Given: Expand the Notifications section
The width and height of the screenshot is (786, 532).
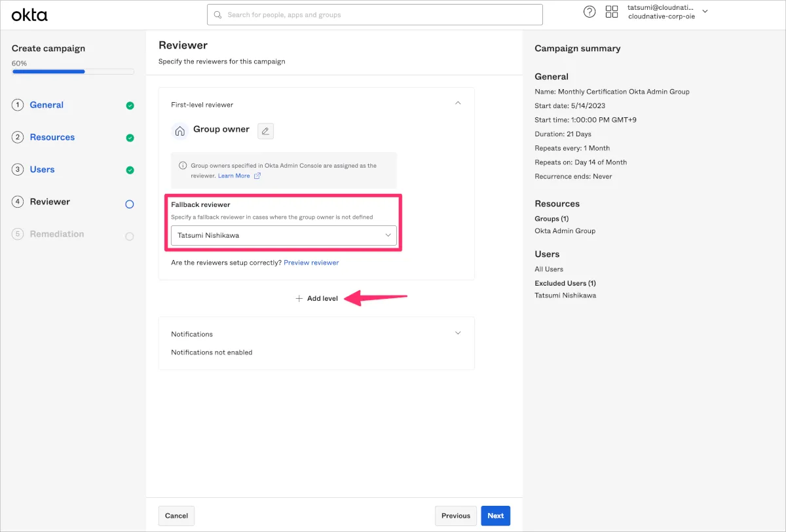Looking at the screenshot, I should [x=458, y=333].
